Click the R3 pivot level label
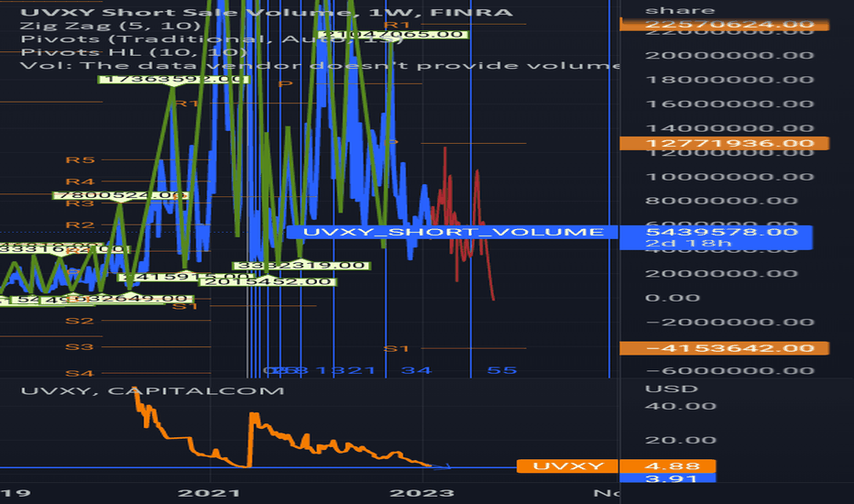Image resolution: width=854 pixels, height=504 pixels. pyautogui.click(x=80, y=203)
